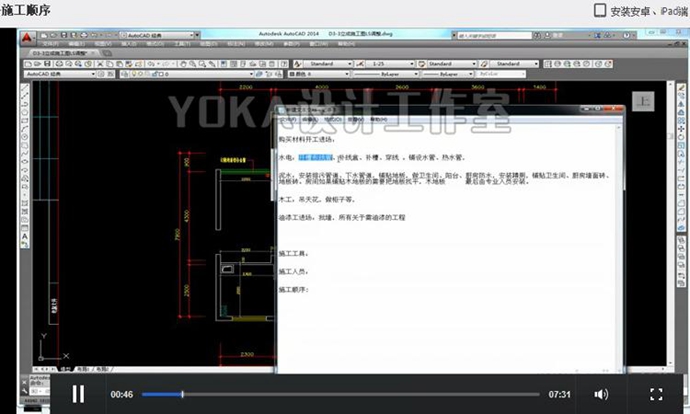This screenshot has height=414, width=690.
Task: Enter fullscreen video mode
Action: tap(656, 394)
